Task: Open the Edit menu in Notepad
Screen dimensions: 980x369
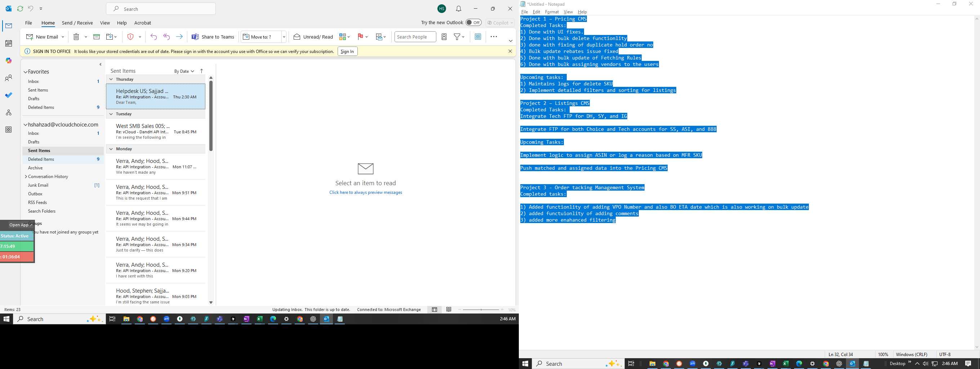Action: (x=536, y=12)
